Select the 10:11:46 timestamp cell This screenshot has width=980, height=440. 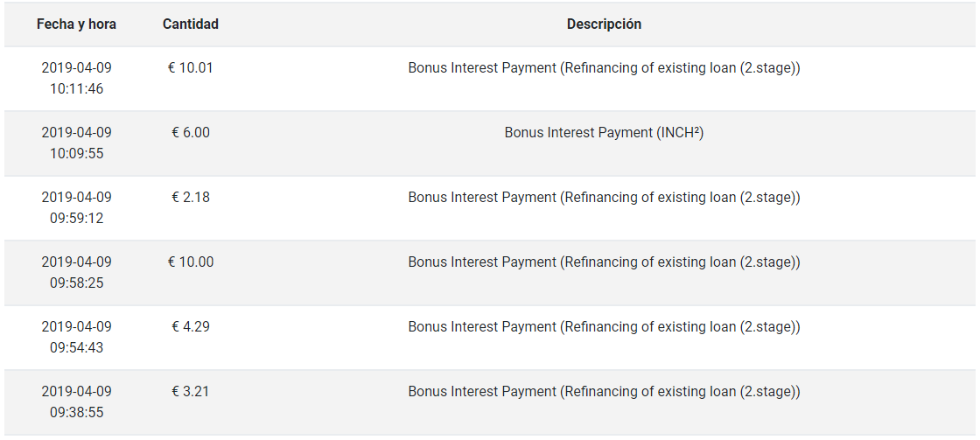point(76,78)
